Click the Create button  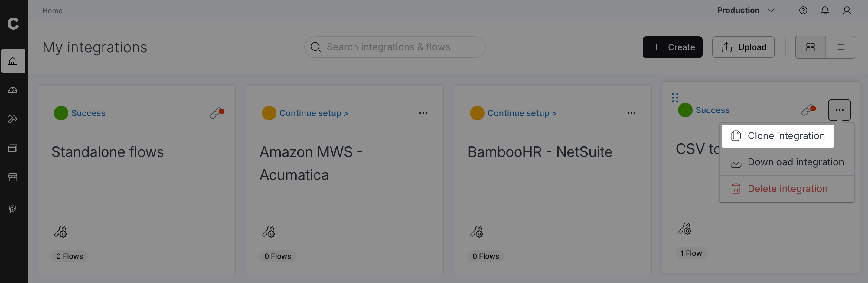672,47
